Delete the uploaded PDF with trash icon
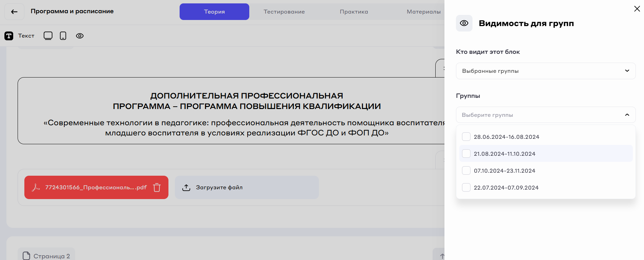The image size is (644, 260). point(157,188)
